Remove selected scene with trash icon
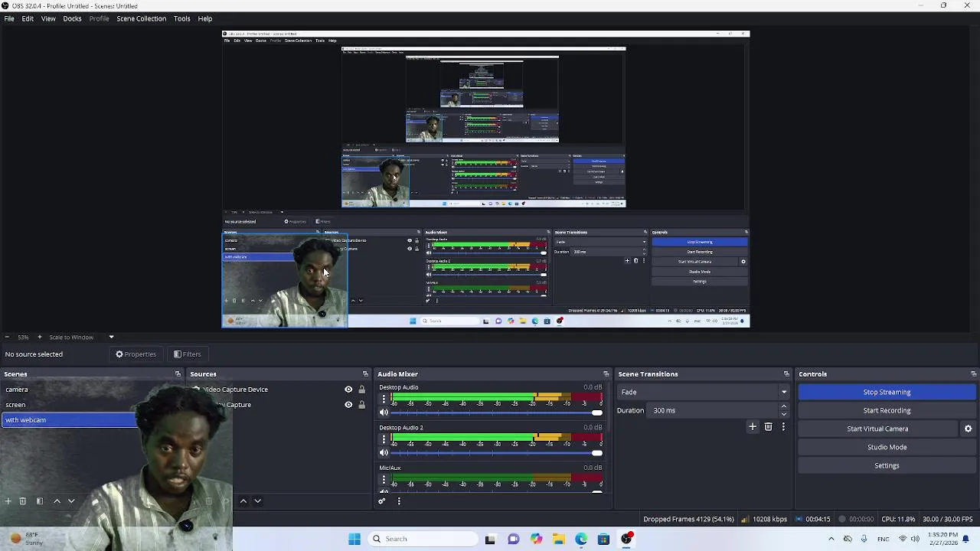Screen dimensions: 980x551 (23, 501)
